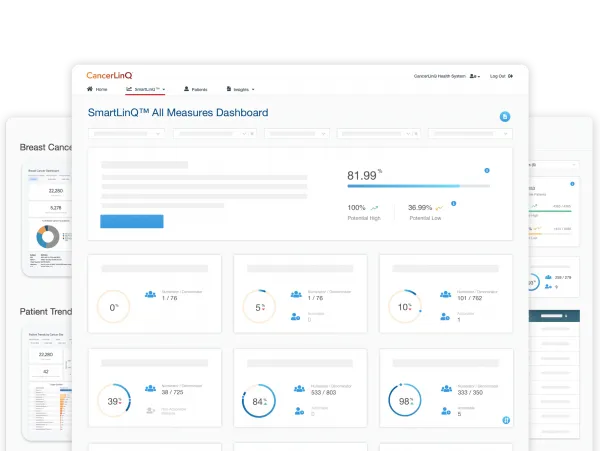Click the 84% circular gauge
This screenshot has height=451, width=600.
point(259,401)
